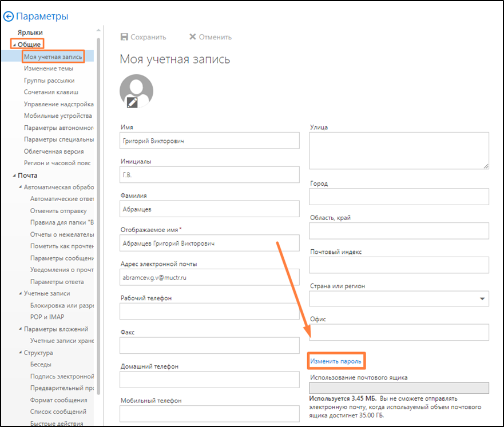This screenshot has width=504, height=427.
Task: Click the back arrow next to Параметры
Action: click(x=9, y=17)
